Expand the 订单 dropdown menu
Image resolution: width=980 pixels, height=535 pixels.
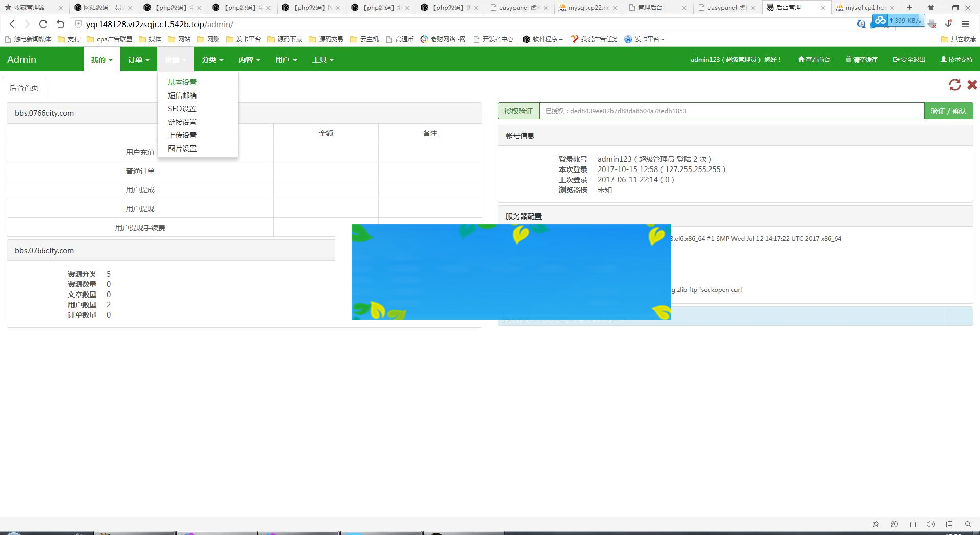pyautogui.click(x=138, y=60)
